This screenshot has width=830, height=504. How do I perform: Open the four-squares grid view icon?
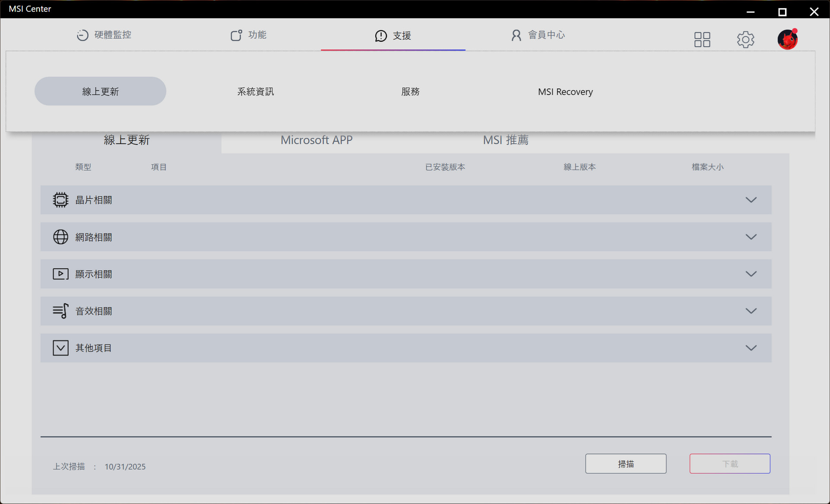(x=702, y=39)
